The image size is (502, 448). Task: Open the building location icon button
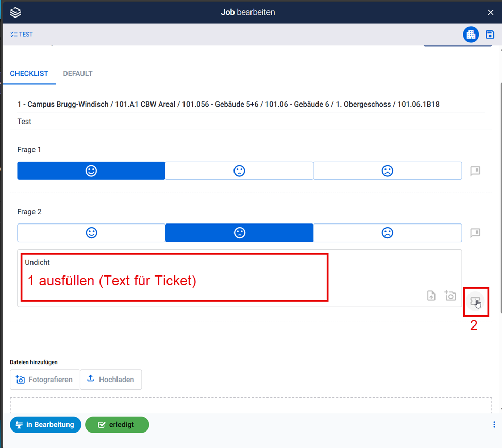tap(471, 35)
